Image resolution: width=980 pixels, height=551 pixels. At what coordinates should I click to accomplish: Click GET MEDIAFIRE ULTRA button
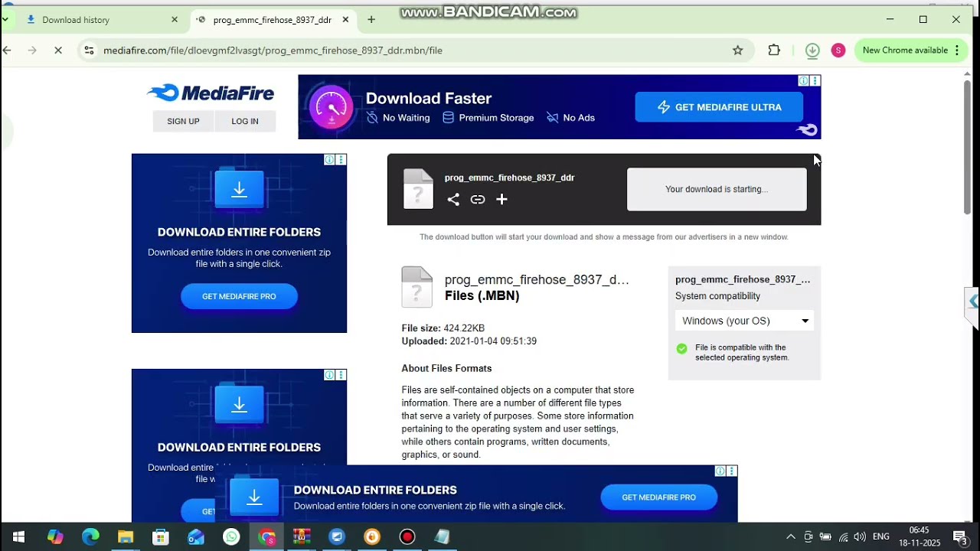[x=719, y=107]
